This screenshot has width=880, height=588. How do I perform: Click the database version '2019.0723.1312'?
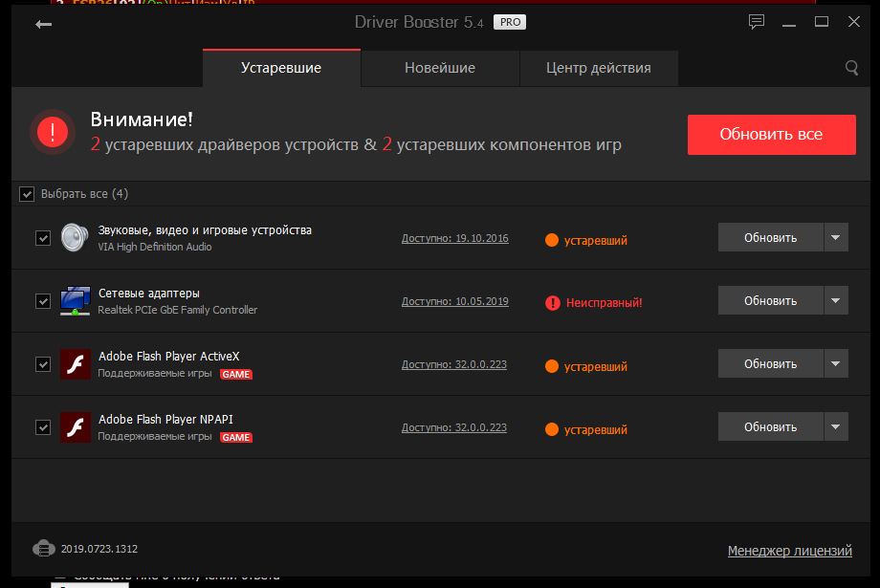[x=99, y=549]
